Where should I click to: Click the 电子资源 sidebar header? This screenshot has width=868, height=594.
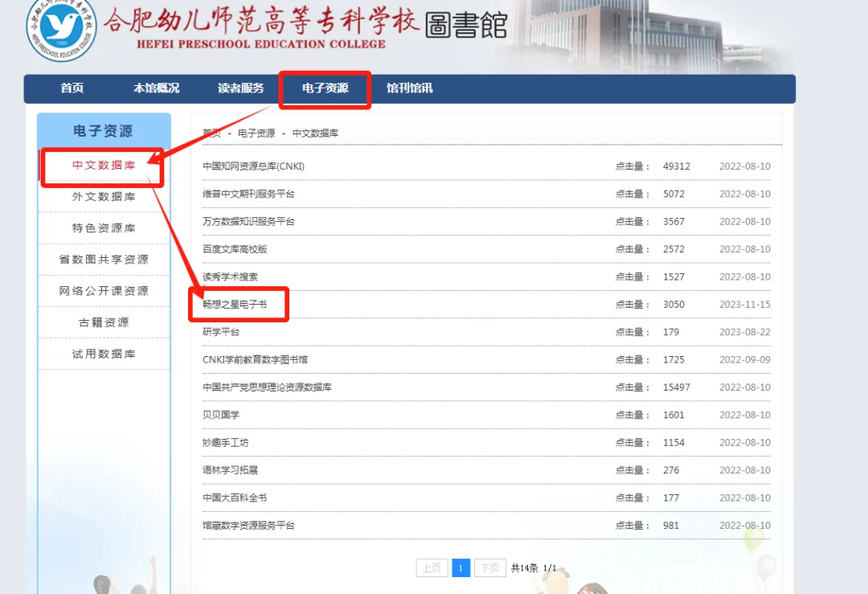click(104, 131)
